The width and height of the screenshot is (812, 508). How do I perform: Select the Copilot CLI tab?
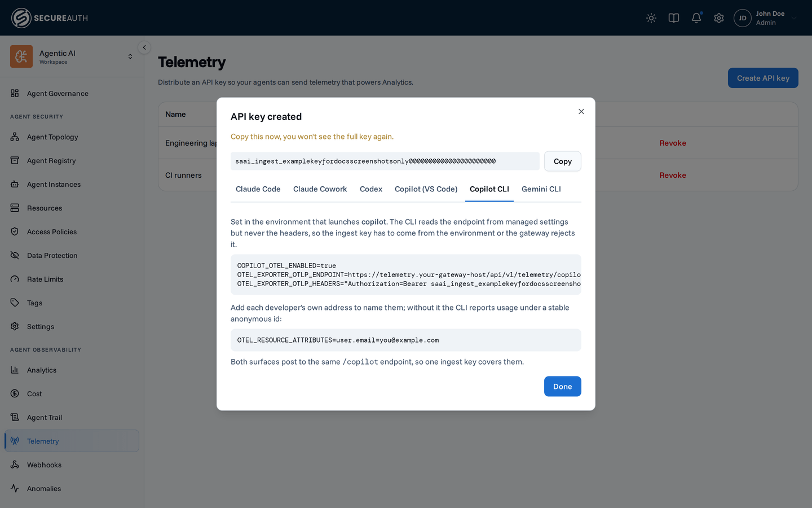click(489, 189)
